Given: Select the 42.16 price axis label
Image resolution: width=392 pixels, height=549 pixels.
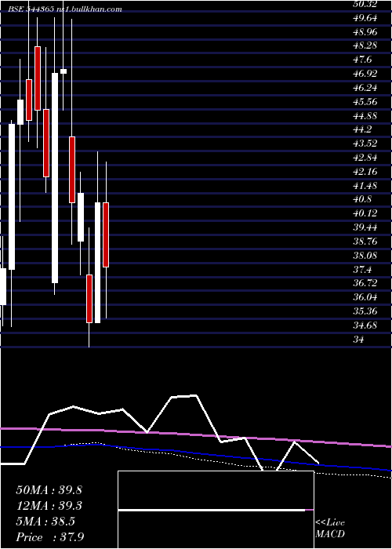Looking at the screenshot, I should point(365,172).
